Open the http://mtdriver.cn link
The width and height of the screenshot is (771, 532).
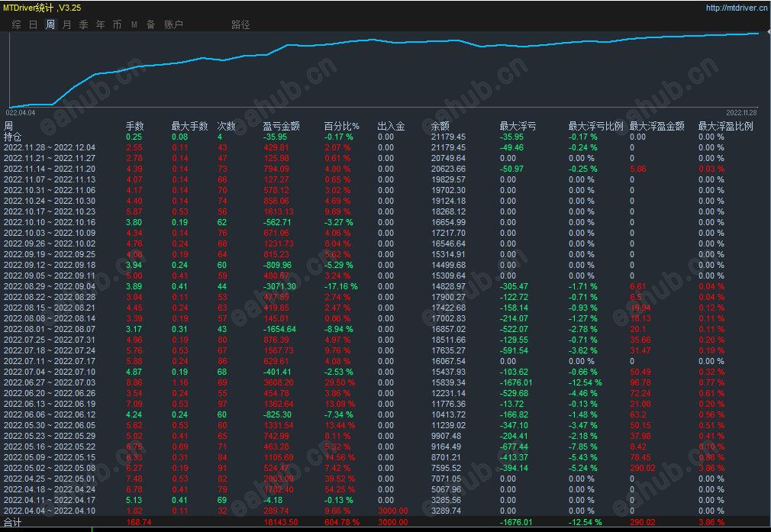(x=737, y=8)
